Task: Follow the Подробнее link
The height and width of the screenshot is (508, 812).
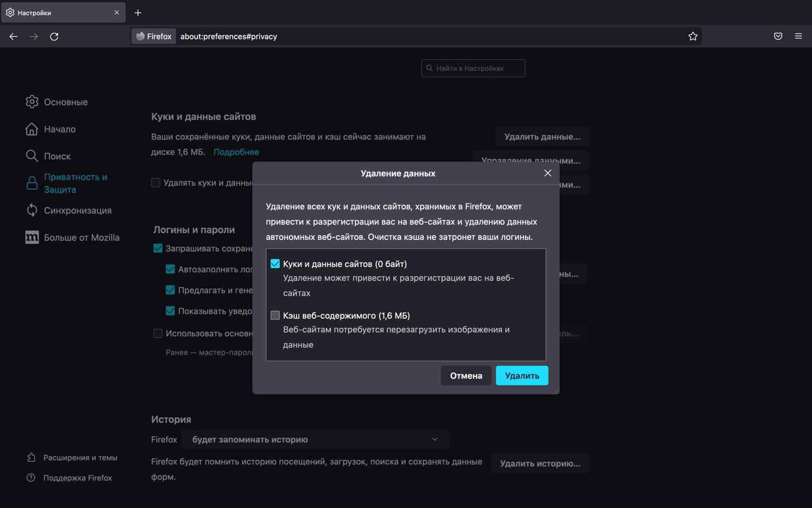Action: click(236, 152)
